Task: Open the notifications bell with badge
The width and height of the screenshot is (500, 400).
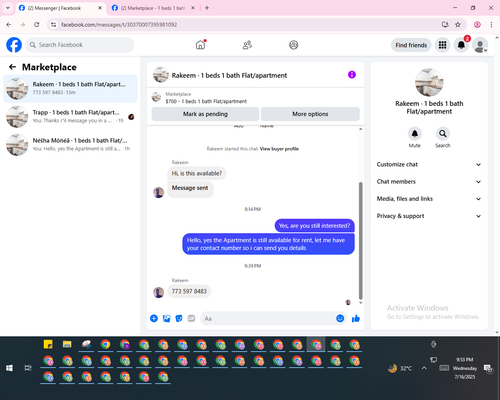Action: click(461, 45)
